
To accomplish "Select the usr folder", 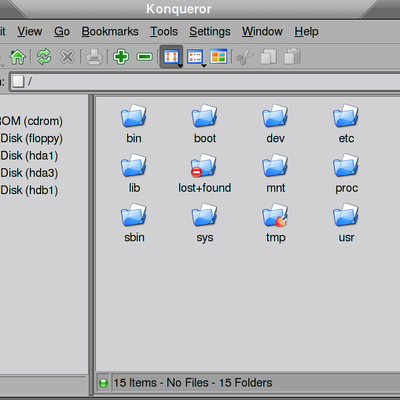I will 346,223.
